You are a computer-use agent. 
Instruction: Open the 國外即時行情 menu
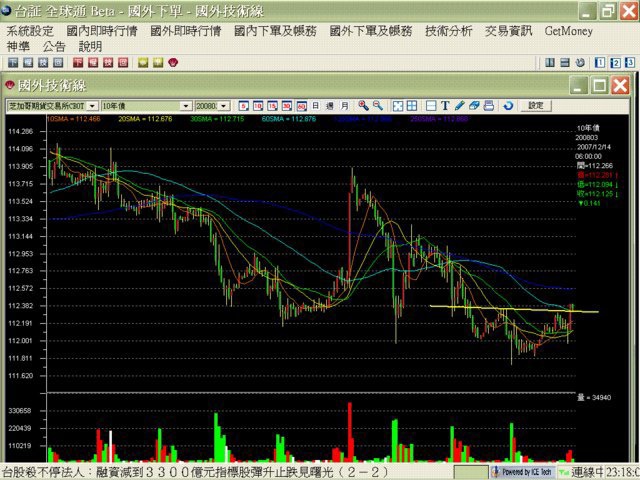[x=186, y=31]
